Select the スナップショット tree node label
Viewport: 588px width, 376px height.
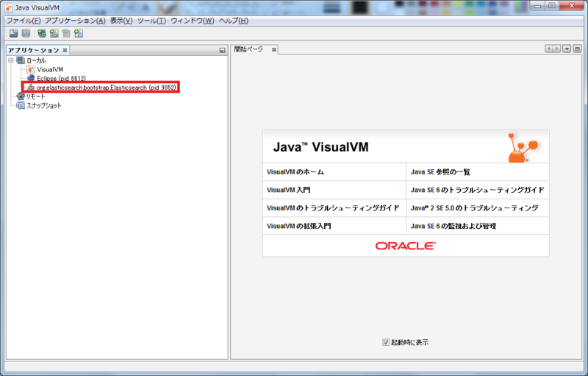click(x=43, y=105)
